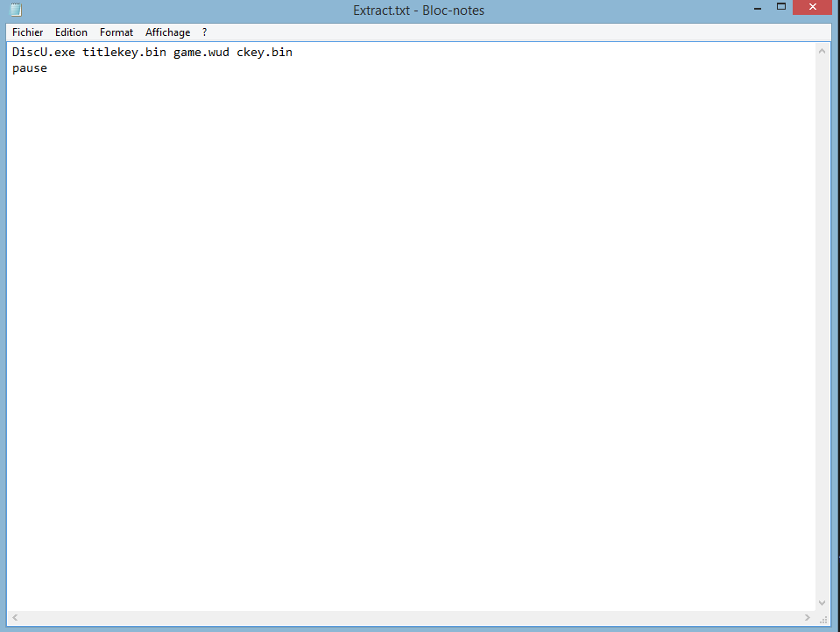Click the vertical scrollbar down arrow
The height and width of the screenshot is (632, 840).
click(822, 603)
